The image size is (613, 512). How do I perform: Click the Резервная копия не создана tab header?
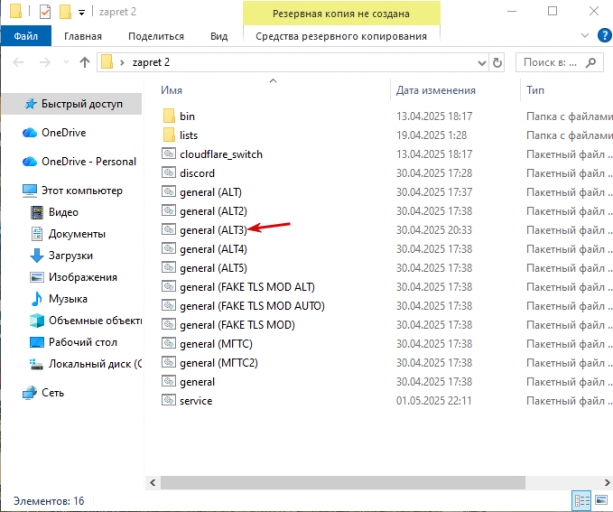coord(341,14)
